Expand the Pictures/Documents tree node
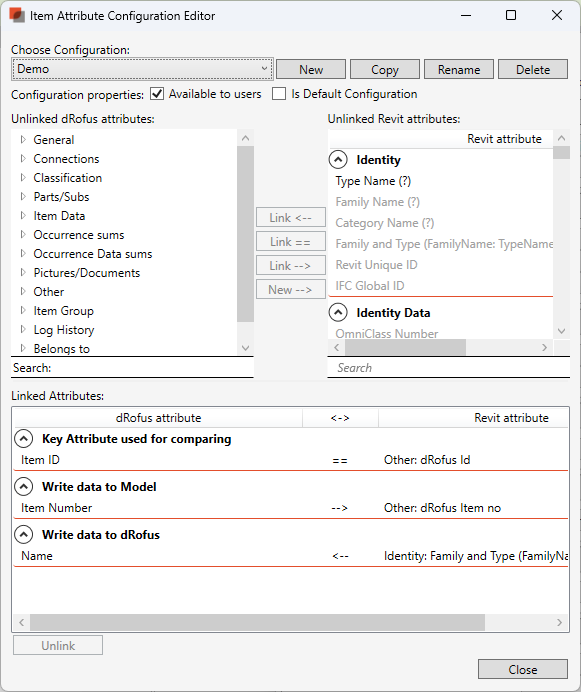 (x=23, y=273)
